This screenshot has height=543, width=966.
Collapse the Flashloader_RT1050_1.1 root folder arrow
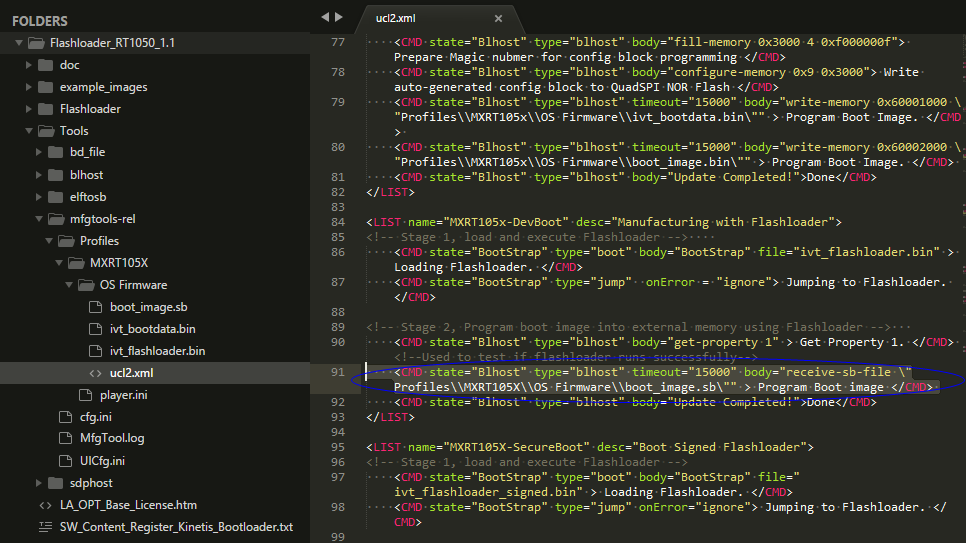click(x=18, y=43)
